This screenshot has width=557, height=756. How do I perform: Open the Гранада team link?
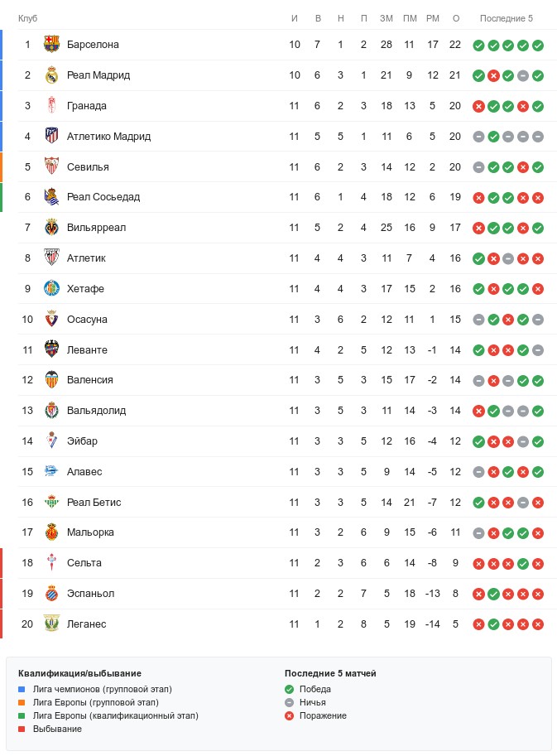pyautogui.click(x=86, y=106)
